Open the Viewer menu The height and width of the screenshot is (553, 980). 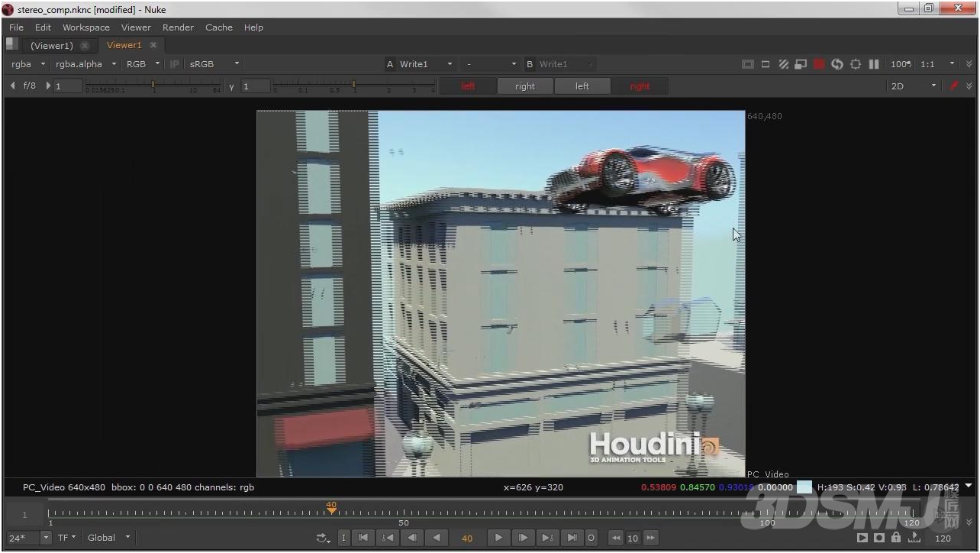136,27
